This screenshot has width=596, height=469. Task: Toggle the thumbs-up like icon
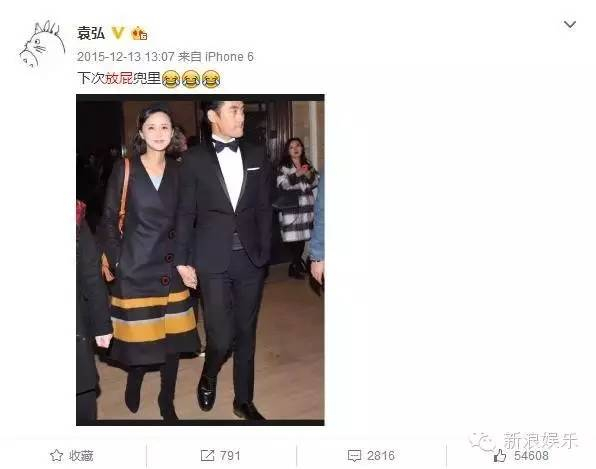coord(499,455)
